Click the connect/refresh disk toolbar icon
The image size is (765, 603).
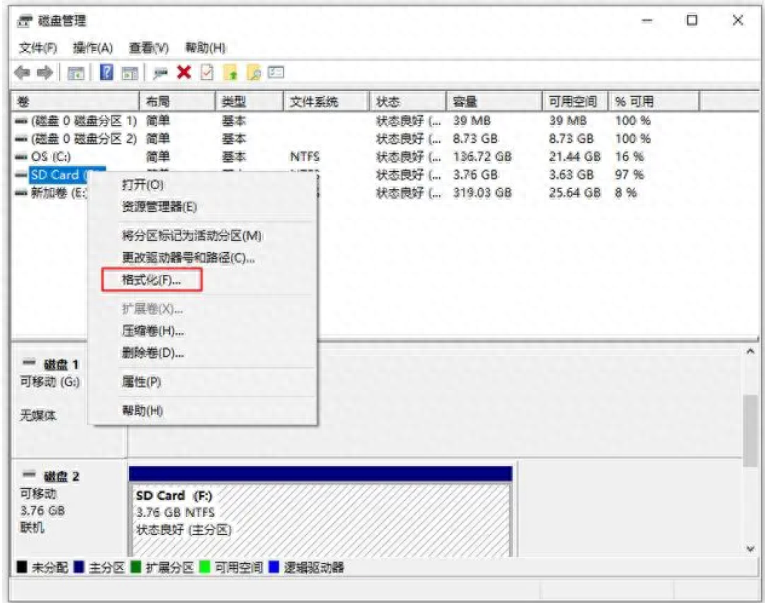pyautogui.click(x=160, y=73)
